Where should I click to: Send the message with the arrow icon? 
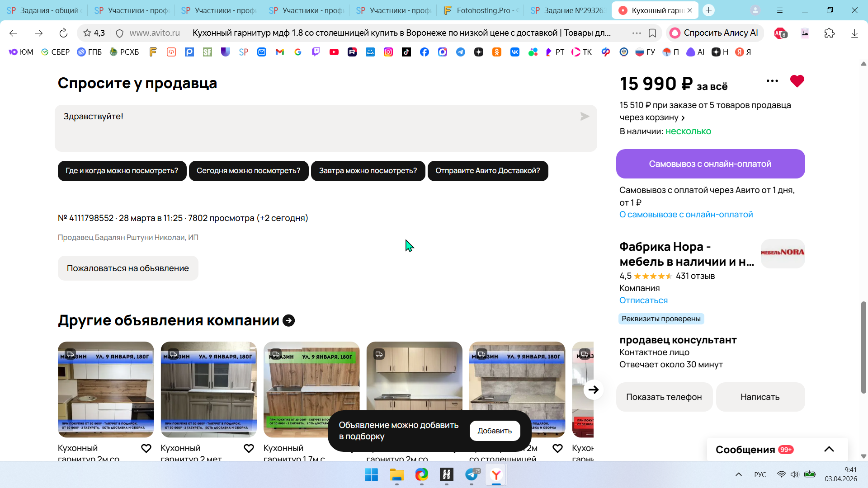tap(585, 117)
